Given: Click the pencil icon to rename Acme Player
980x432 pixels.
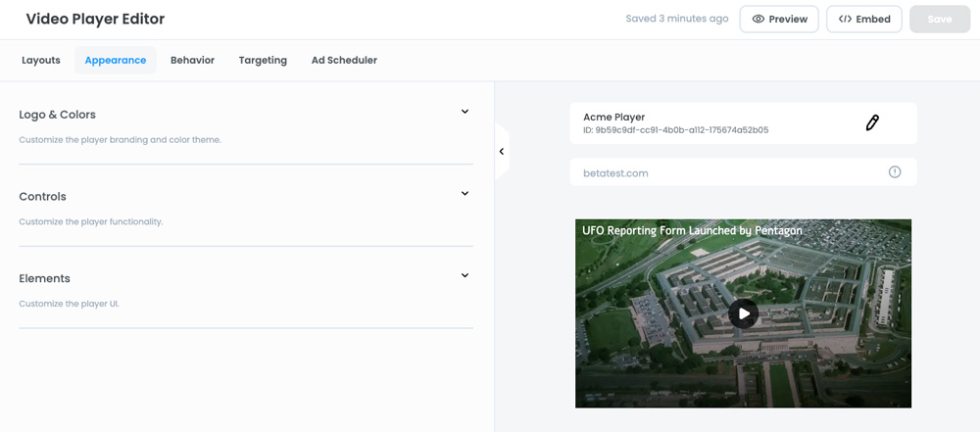Looking at the screenshot, I should [x=872, y=122].
